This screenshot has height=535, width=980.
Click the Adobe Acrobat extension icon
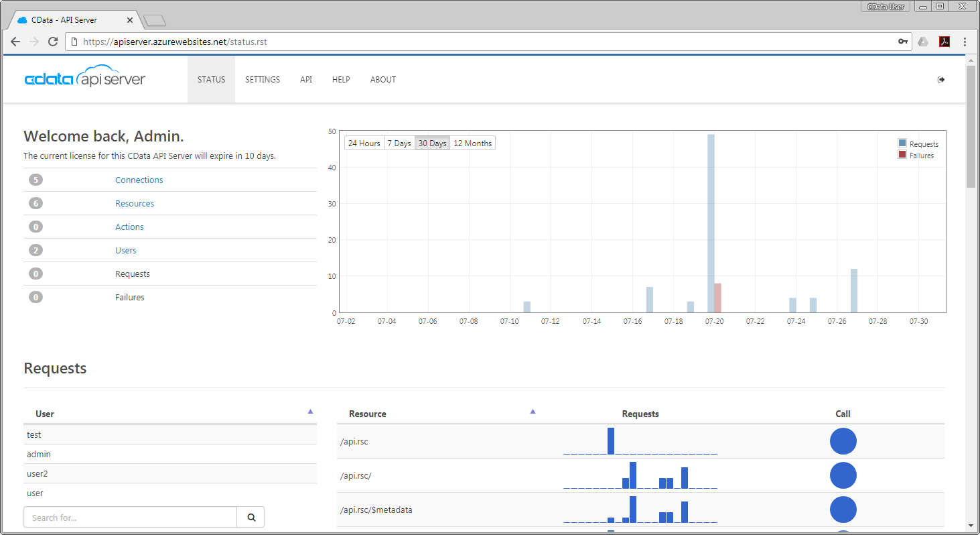[944, 42]
